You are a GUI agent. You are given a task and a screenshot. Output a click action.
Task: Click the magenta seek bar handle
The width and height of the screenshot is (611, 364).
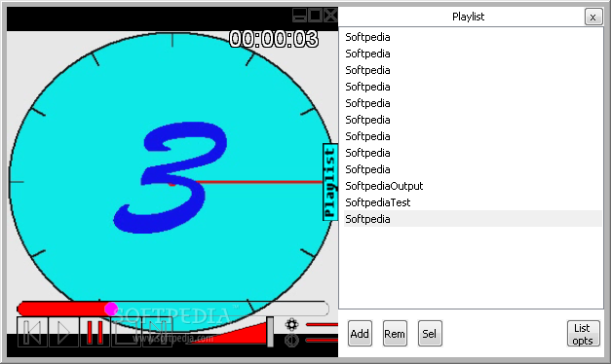[111, 309]
